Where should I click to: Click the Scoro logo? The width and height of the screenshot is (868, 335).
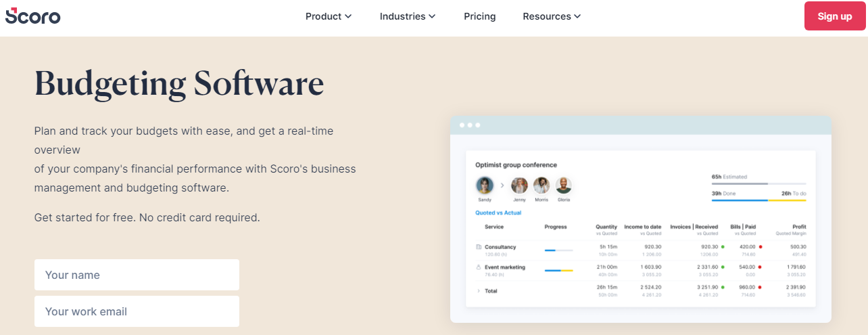(32, 16)
